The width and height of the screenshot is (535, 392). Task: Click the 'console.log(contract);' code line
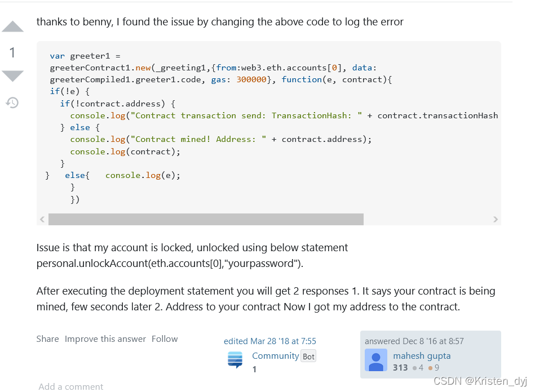click(x=125, y=152)
